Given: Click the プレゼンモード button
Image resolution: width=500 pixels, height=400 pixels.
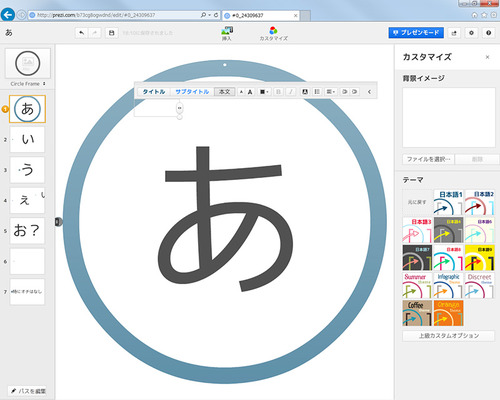Looking at the screenshot, I should point(416,33).
